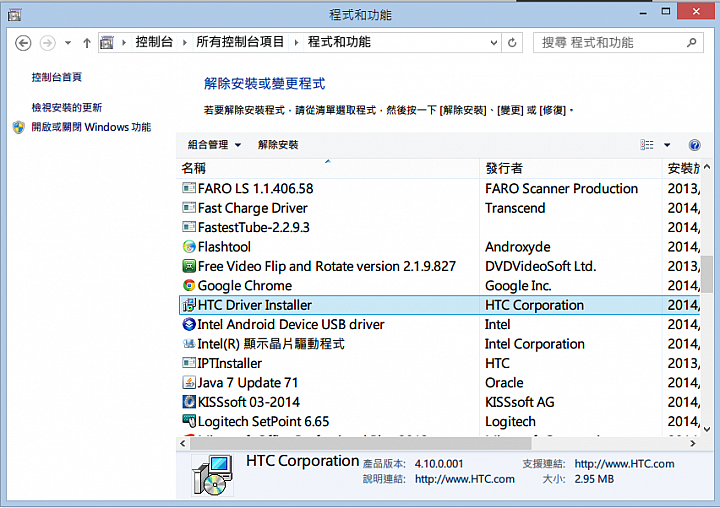Expand the chevron after 控制台 breadcrumb

pos(185,43)
